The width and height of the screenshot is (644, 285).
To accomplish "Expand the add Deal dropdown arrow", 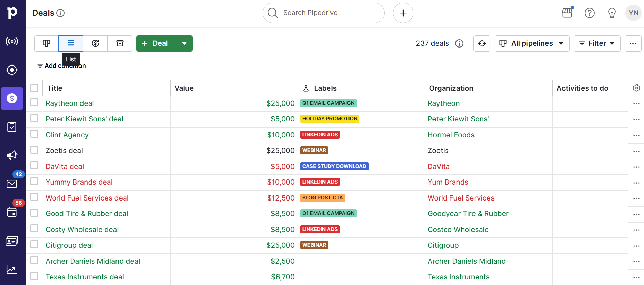I will 184,43.
